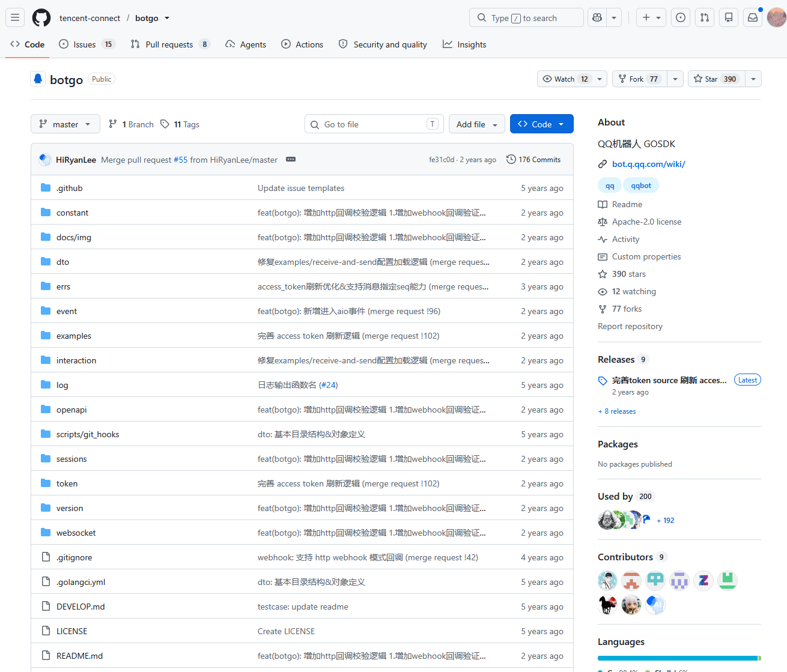Open the README.md file
This screenshot has height=672, width=787.
(x=79, y=656)
